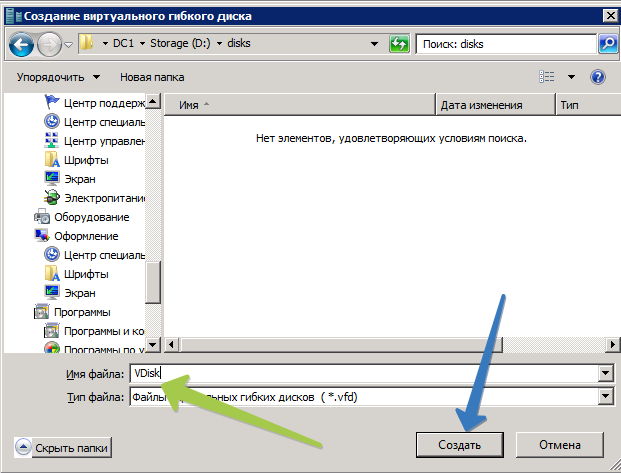
Task: Click folder tree vertical scrollbar thumb
Action: point(153,282)
